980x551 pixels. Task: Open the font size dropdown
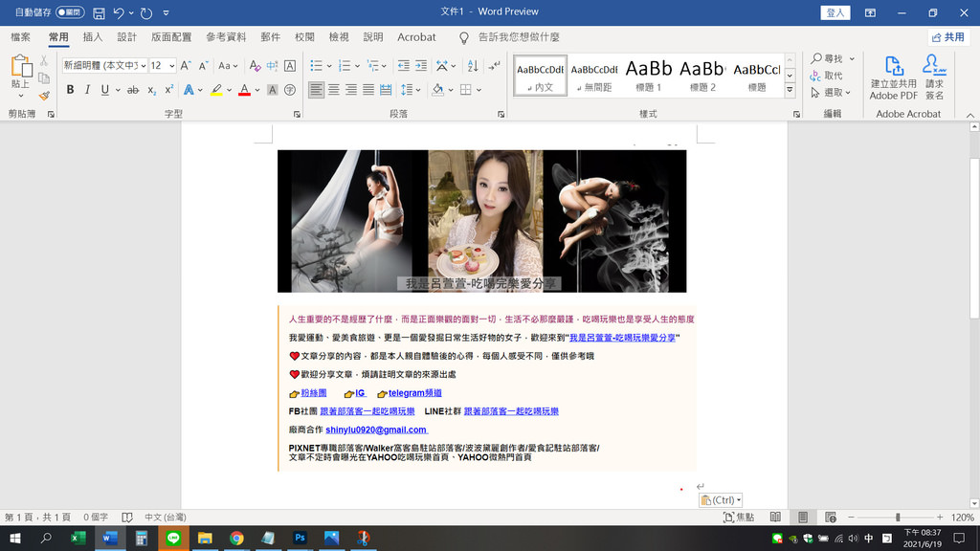(x=171, y=66)
